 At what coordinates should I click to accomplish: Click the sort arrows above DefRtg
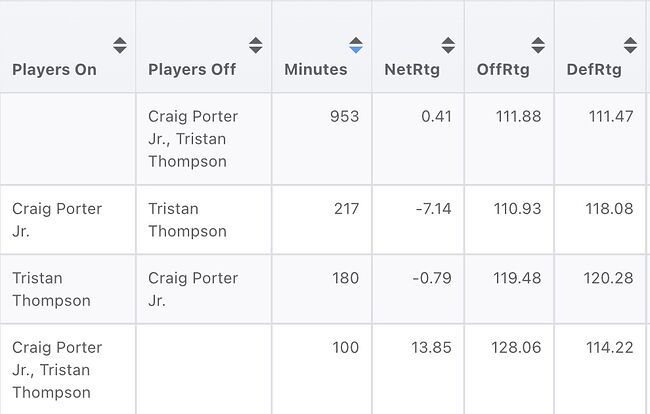[630, 46]
